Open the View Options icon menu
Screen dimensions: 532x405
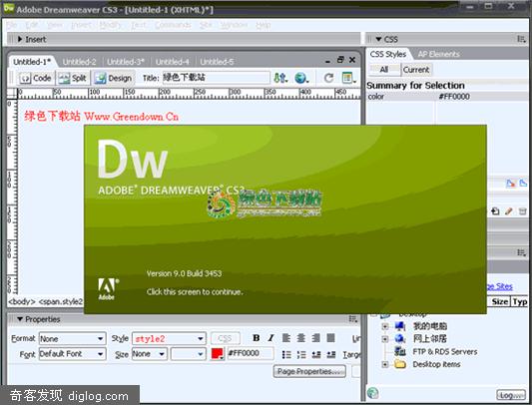348,79
